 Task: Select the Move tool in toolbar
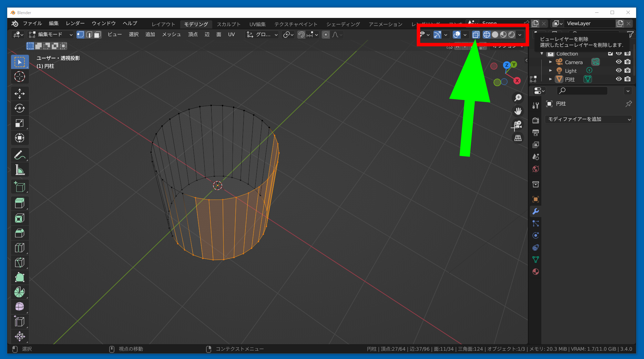[20, 94]
